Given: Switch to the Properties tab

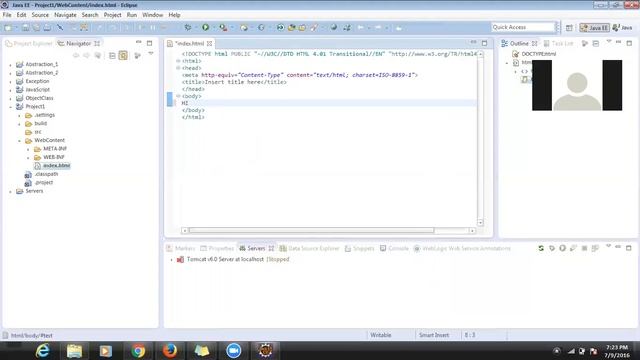Looking at the screenshot, I should 217,248.
